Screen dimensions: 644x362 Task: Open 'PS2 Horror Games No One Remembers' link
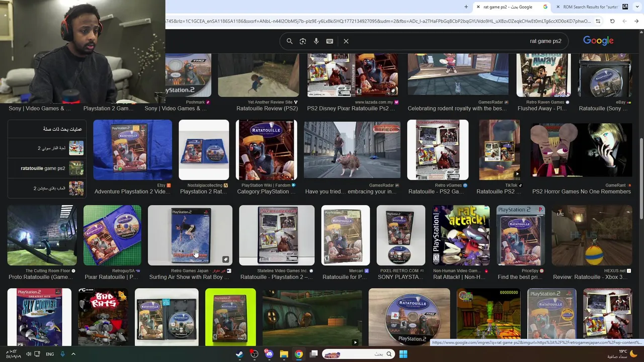coord(581,192)
